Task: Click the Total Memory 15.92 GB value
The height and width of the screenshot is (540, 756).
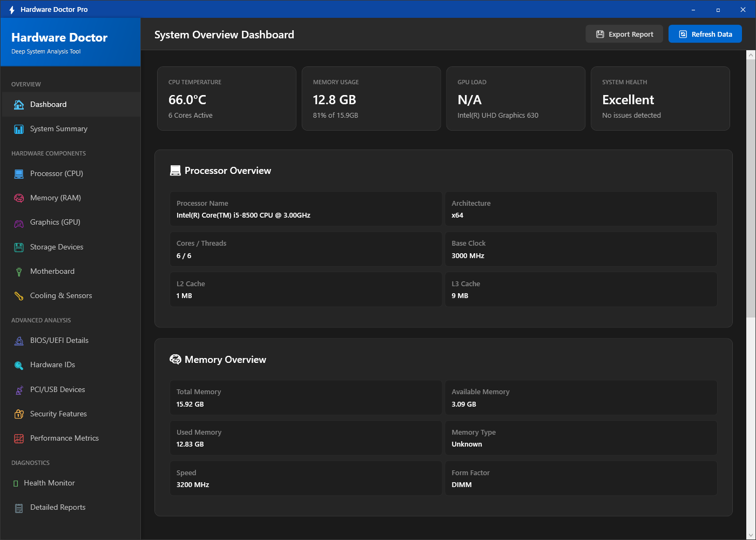Action: [x=190, y=404]
